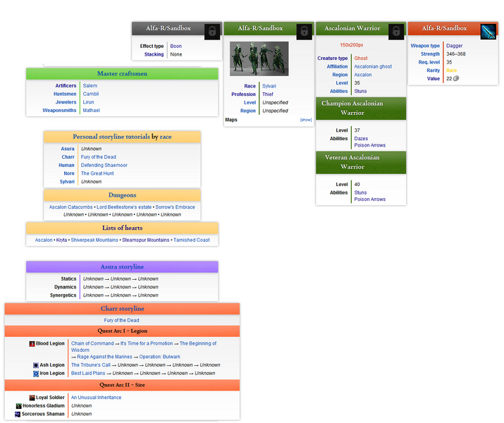Open the Stacking label link
The image size is (504, 423).
click(x=154, y=55)
